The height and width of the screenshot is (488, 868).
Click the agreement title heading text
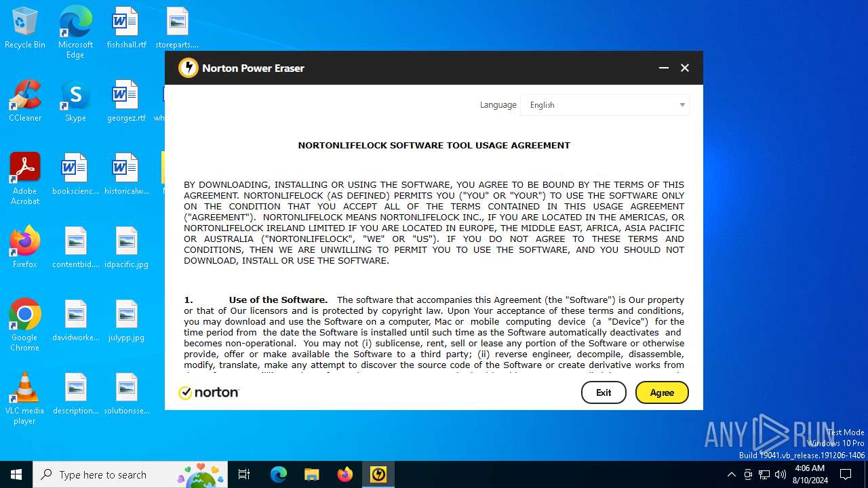click(434, 145)
